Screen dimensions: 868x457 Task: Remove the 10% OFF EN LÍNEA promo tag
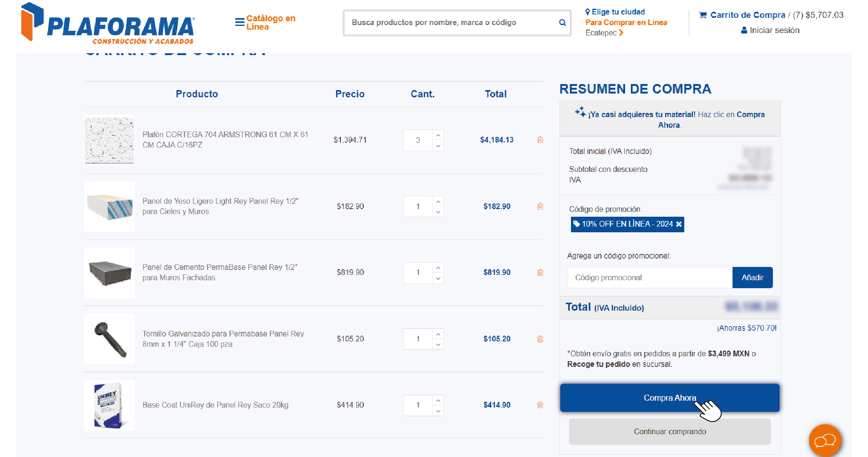[x=679, y=224]
